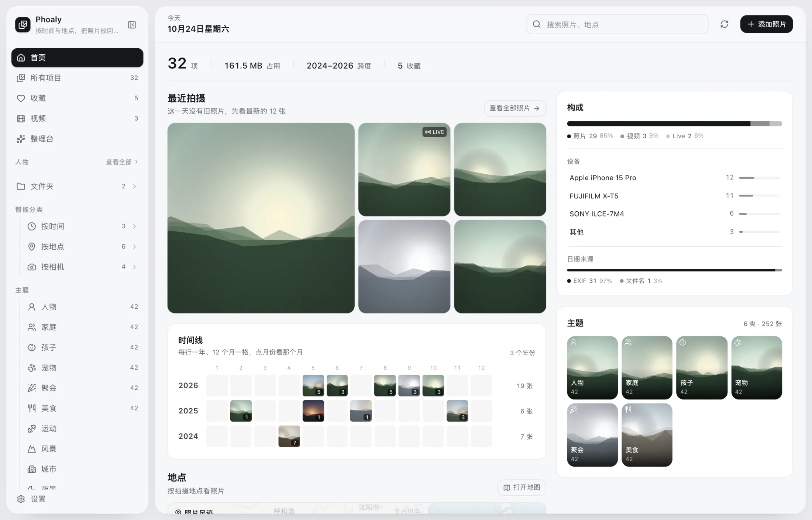This screenshot has width=812, height=520.
Task: Click the paw icon for 宠物
Action: point(32,368)
